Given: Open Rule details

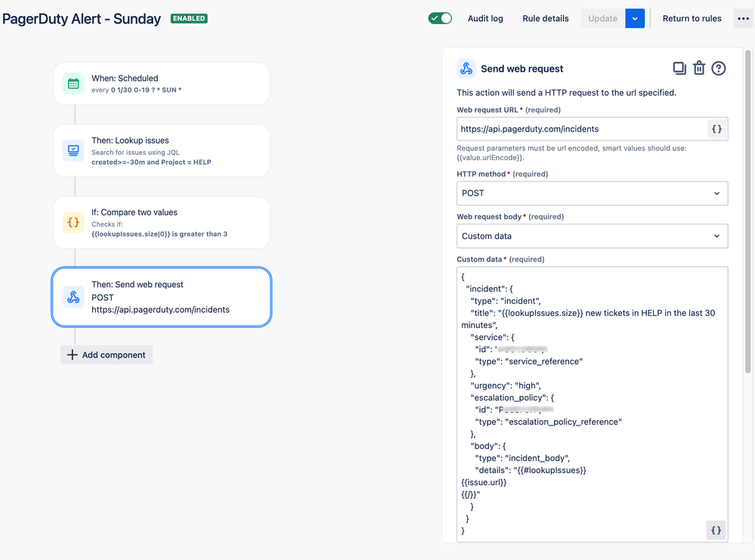Looking at the screenshot, I should click(x=545, y=18).
